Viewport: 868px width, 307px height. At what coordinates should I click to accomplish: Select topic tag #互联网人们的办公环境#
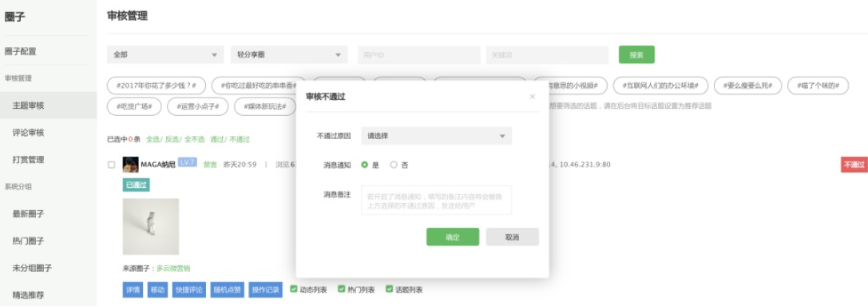[x=660, y=86]
